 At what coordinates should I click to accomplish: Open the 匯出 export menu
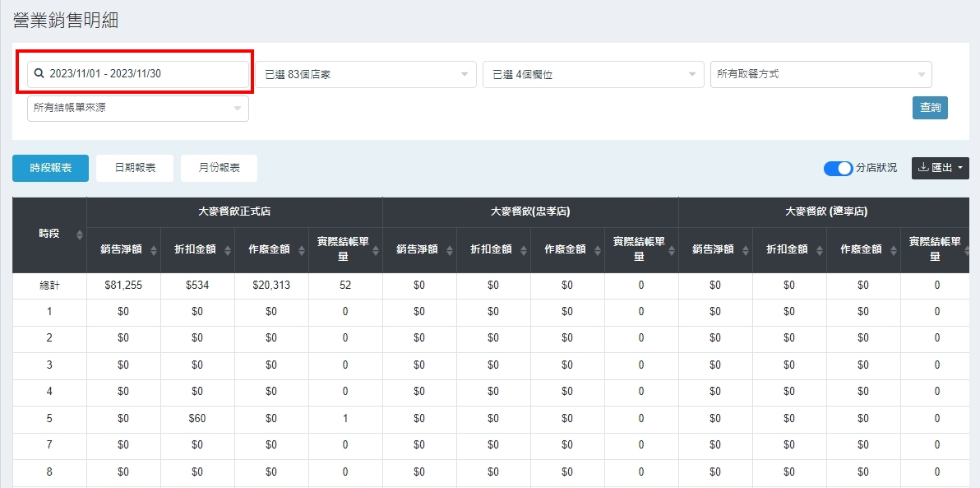pos(940,168)
